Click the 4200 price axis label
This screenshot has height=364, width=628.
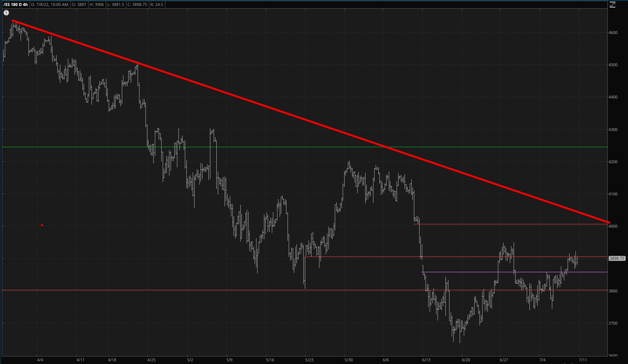(x=613, y=162)
